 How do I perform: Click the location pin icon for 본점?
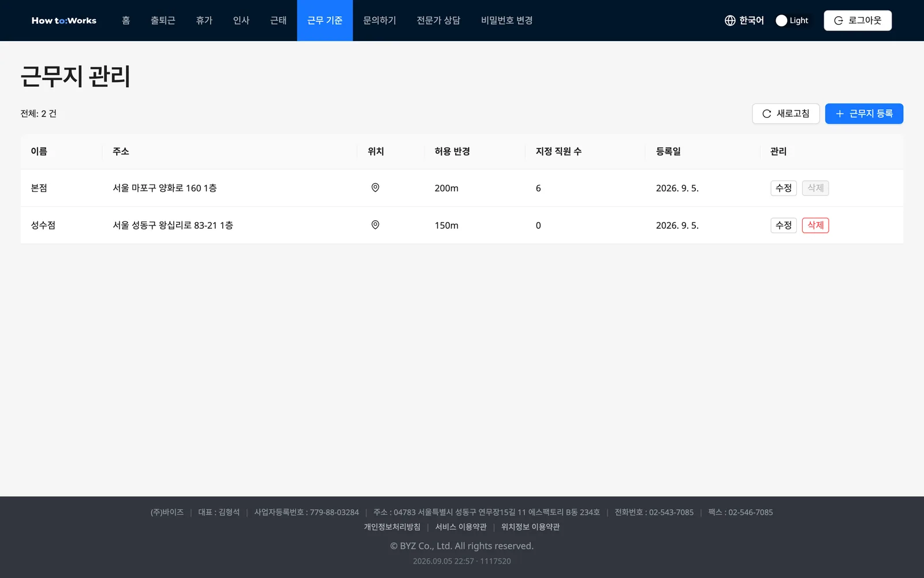coord(375,188)
